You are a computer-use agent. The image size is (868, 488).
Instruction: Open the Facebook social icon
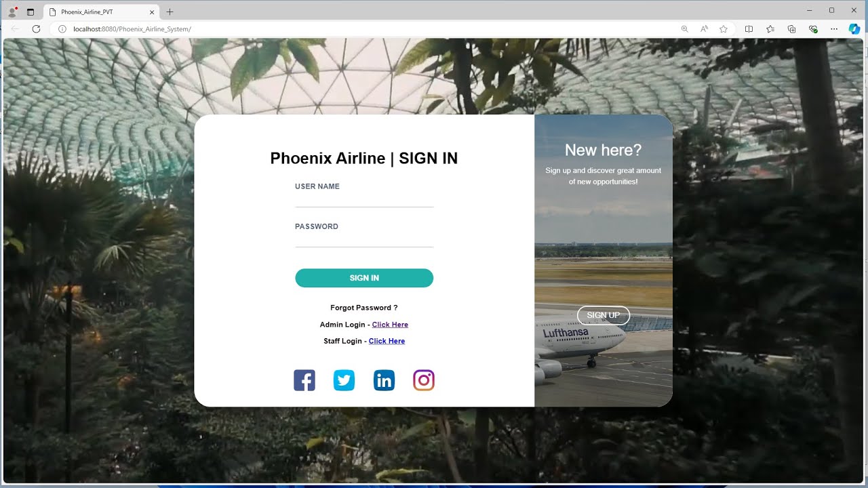304,380
